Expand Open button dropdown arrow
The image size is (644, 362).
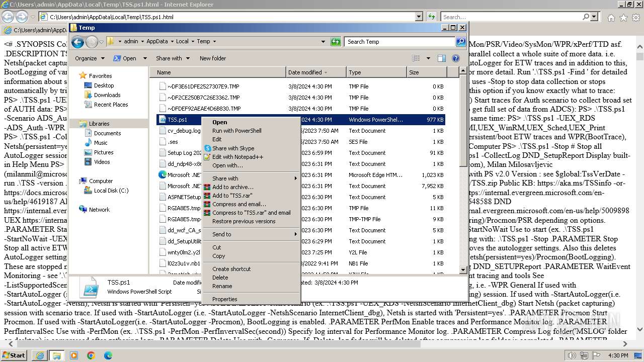[145, 58]
